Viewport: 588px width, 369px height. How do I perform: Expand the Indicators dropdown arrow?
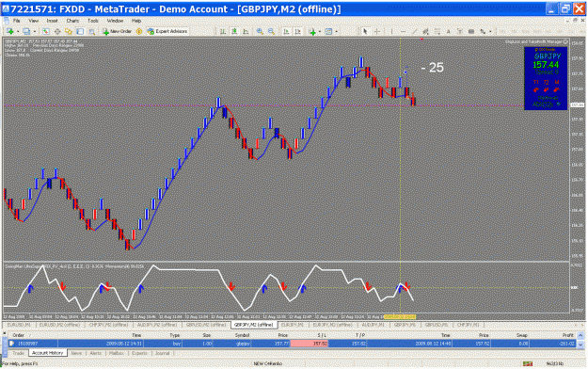click(x=320, y=31)
